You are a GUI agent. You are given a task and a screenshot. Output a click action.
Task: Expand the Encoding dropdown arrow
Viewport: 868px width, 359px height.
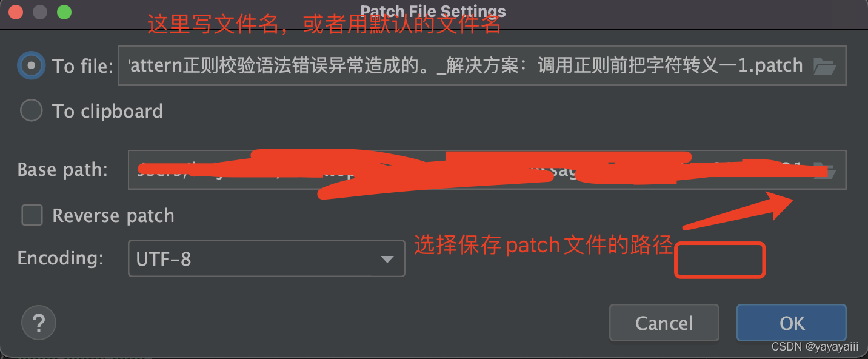[x=387, y=260]
